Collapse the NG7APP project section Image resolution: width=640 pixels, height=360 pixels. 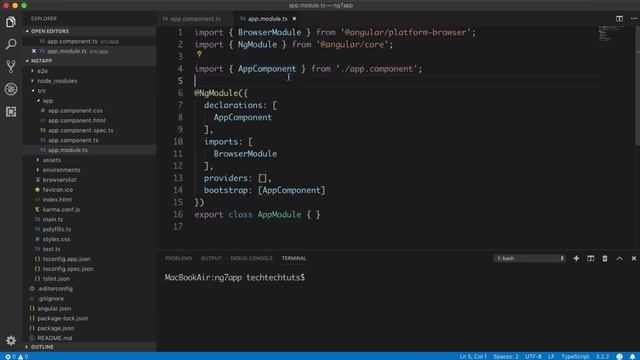pos(89,61)
